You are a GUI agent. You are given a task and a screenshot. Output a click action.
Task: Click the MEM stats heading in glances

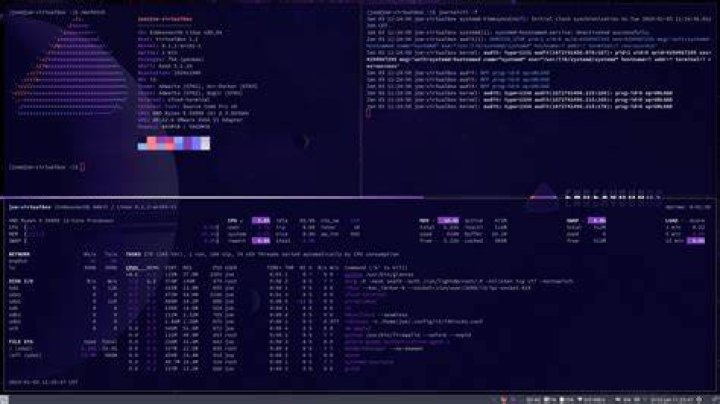(x=424, y=221)
